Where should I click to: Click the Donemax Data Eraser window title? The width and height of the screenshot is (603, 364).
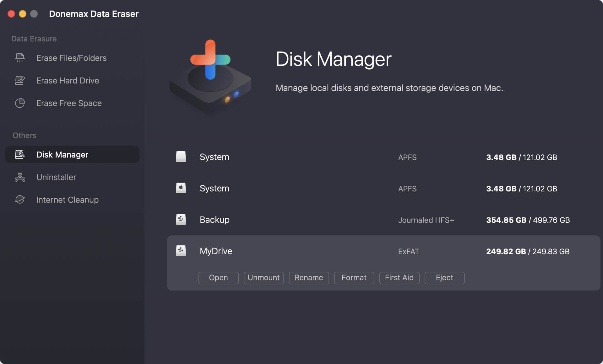click(x=94, y=14)
